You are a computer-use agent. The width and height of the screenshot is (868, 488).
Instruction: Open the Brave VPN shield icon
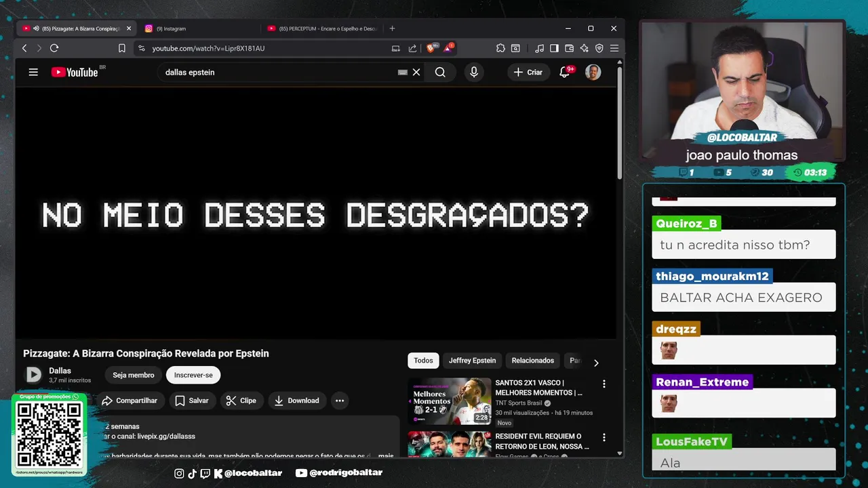pos(599,48)
